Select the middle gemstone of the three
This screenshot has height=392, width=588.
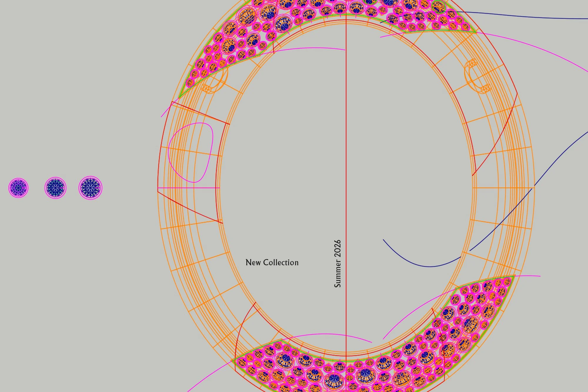[55, 188]
